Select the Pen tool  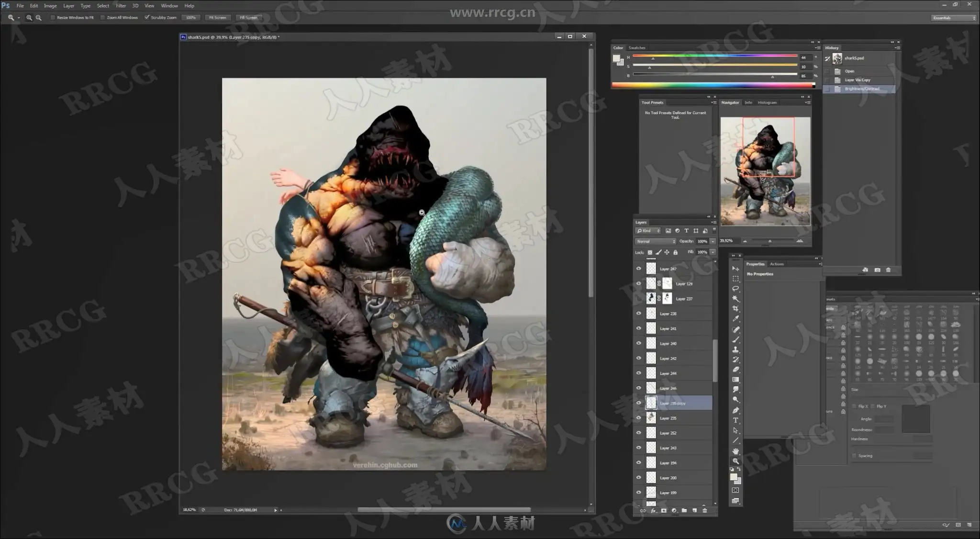pyautogui.click(x=735, y=410)
